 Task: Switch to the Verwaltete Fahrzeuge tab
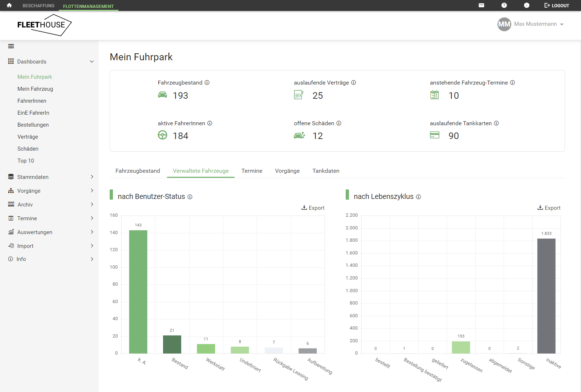pos(201,171)
